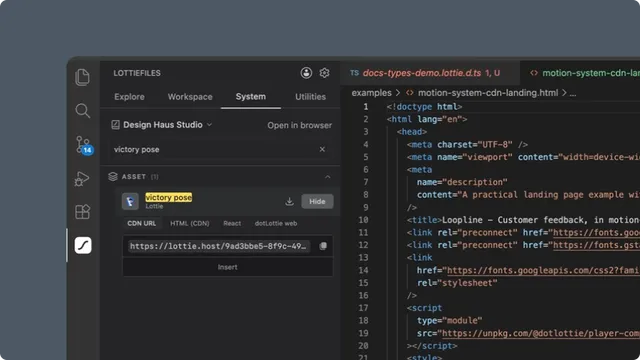Screen dimensions: 640x360
Task: Open the Explorer files view in activity bar
Action: [x=82, y=77]
